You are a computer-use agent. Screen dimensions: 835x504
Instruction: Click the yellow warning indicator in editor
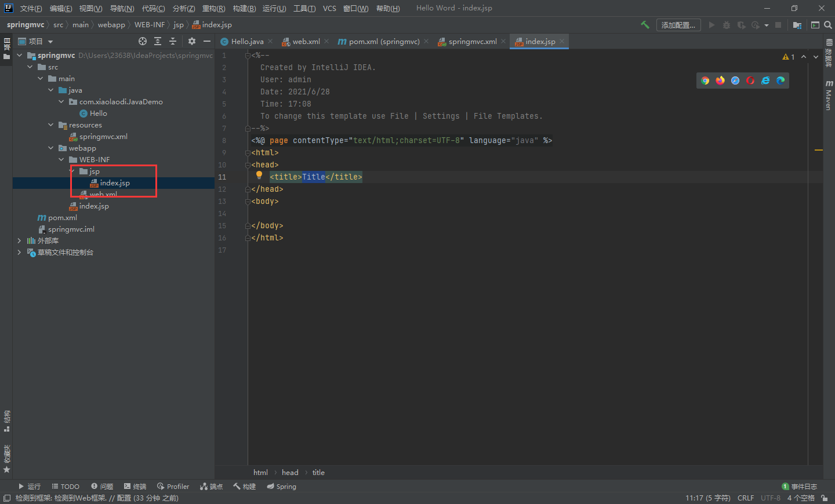[789, 57]
